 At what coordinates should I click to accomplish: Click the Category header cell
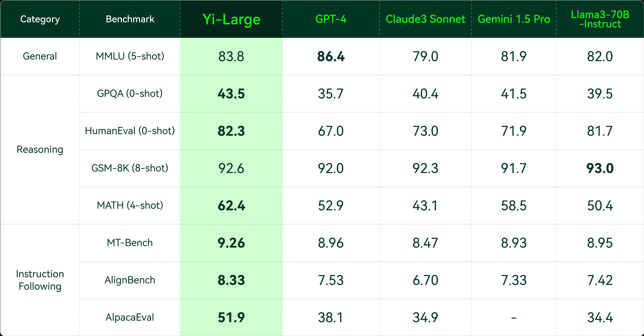pos(40,19)
